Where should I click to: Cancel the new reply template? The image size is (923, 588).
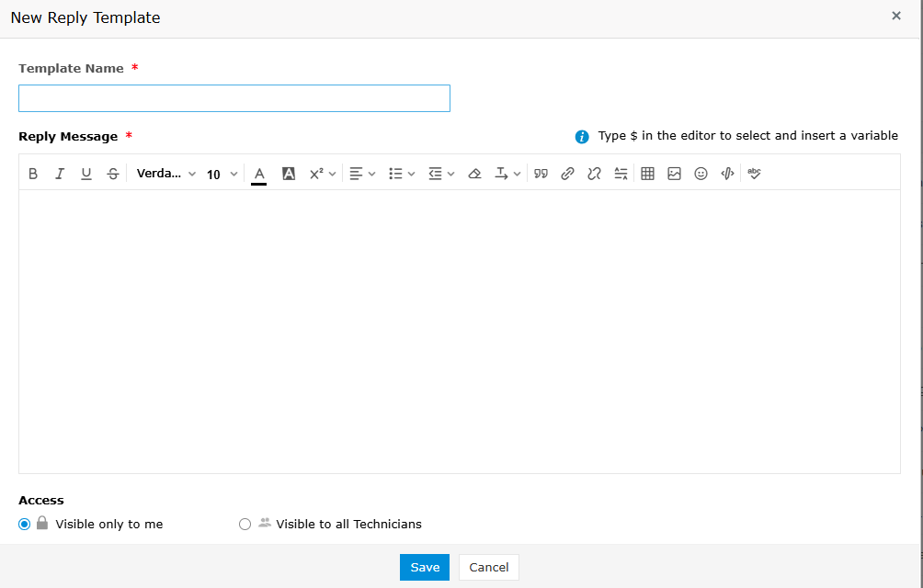(489, 567)
